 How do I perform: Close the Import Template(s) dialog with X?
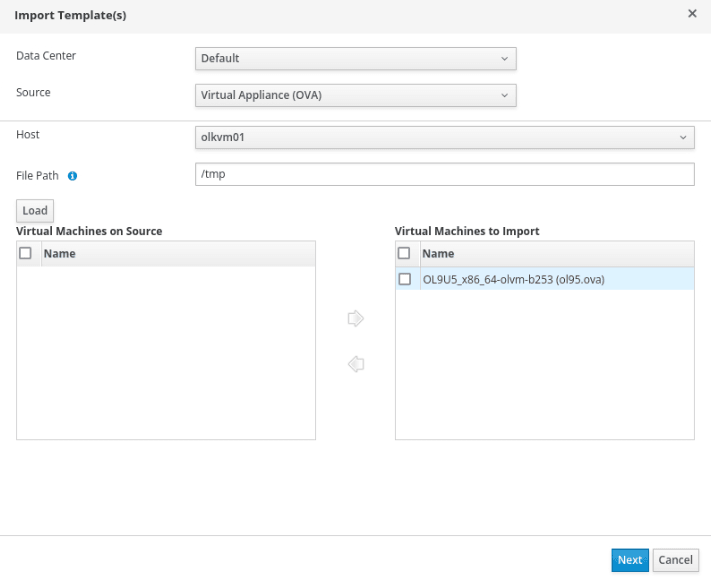coord(692,14)
